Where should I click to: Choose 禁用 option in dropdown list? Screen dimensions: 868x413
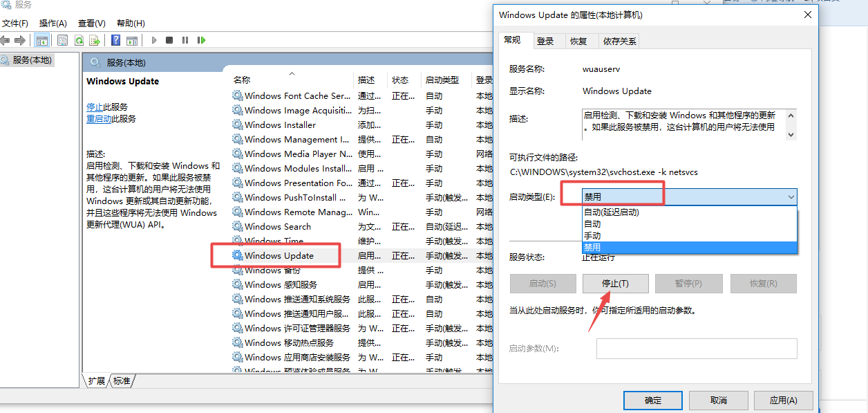(x=690, y=248)
